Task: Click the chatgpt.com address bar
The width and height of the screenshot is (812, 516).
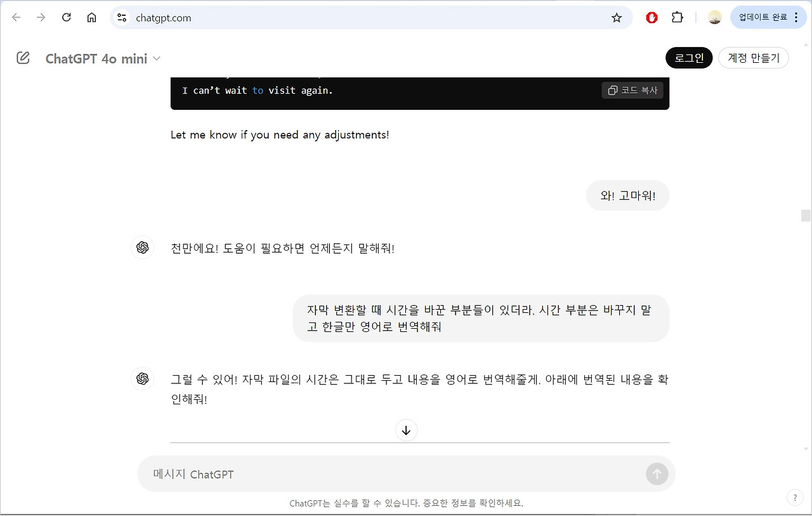Action: point(371,18)
